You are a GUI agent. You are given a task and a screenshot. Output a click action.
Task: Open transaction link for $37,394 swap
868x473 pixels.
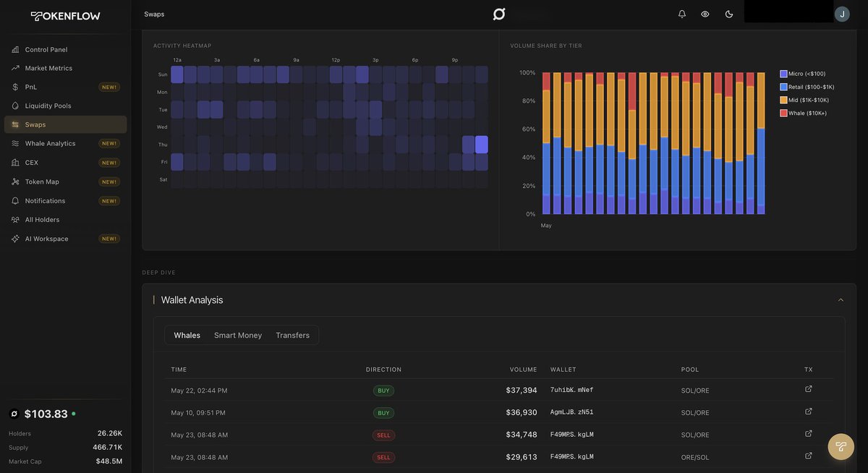pyautogui.click(x=809, y=389)
